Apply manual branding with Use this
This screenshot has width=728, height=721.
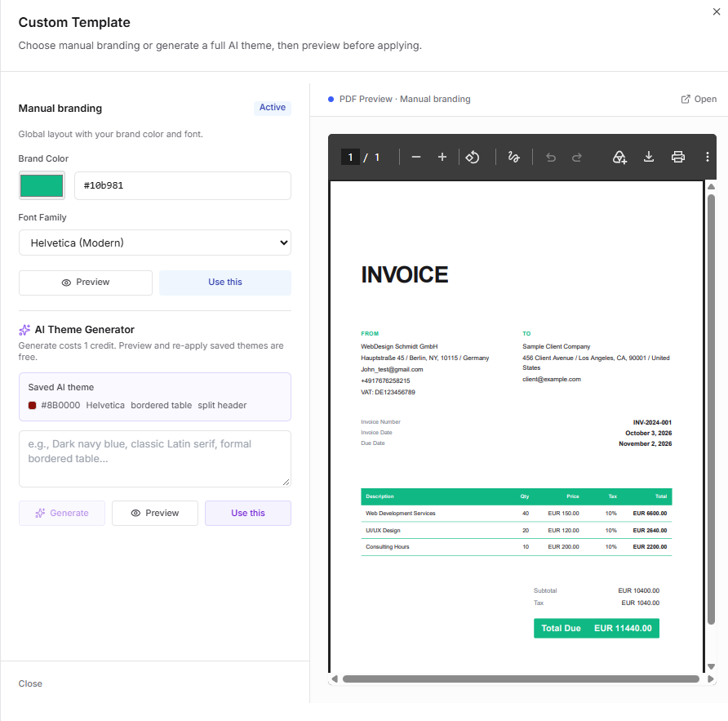click(x=225, y=283)
